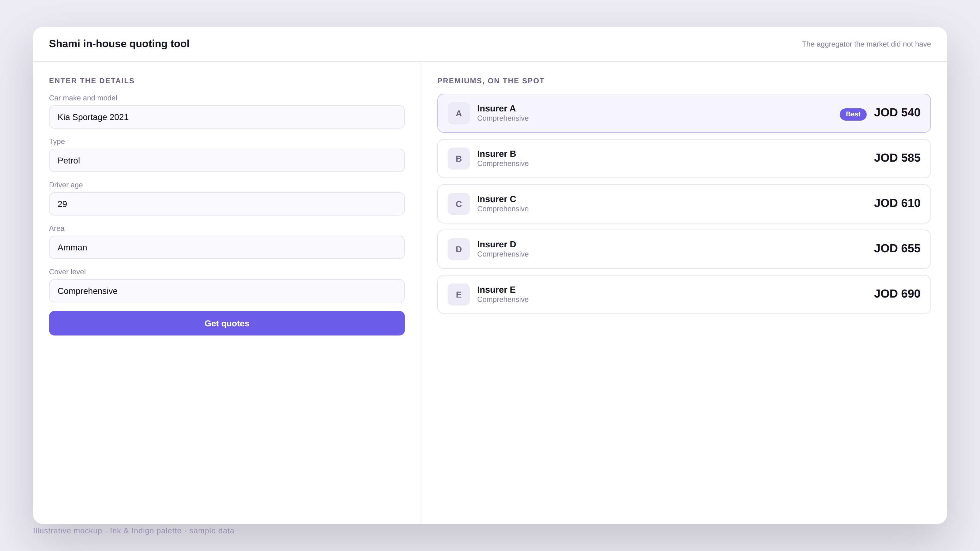Select the Insurer E name text
Viewport: 980px width, 551px height.
pos(496,289)
